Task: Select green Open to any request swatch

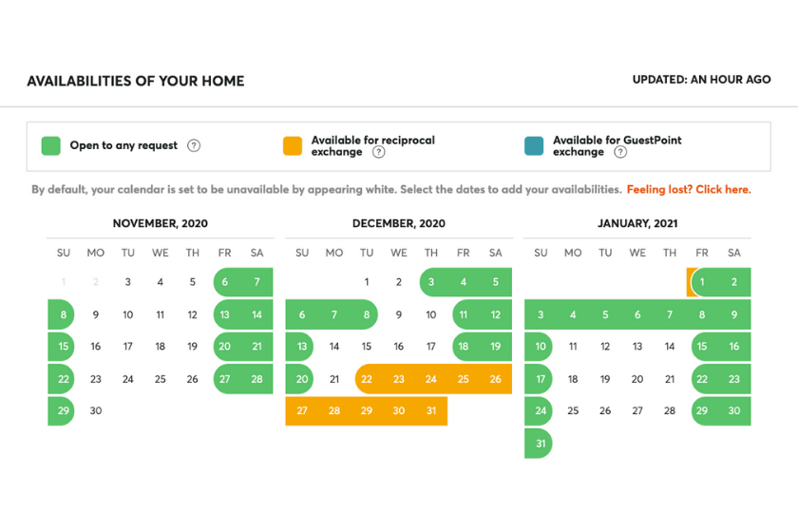Action: (x=51, y=145)
